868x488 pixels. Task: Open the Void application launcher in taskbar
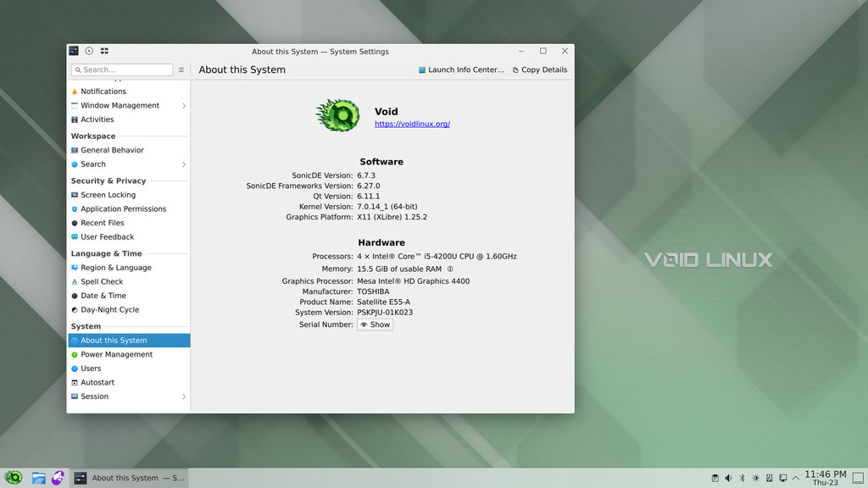pos(14,478)
